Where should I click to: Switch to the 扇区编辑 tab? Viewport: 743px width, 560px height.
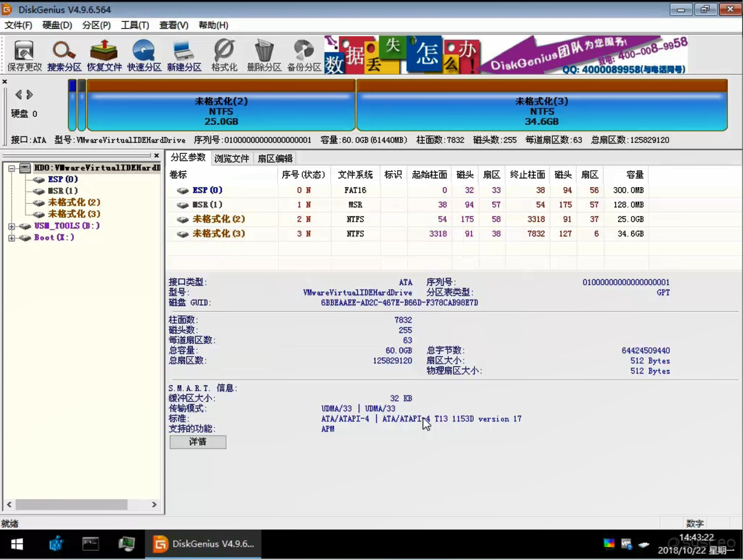[x=275, y=158]
